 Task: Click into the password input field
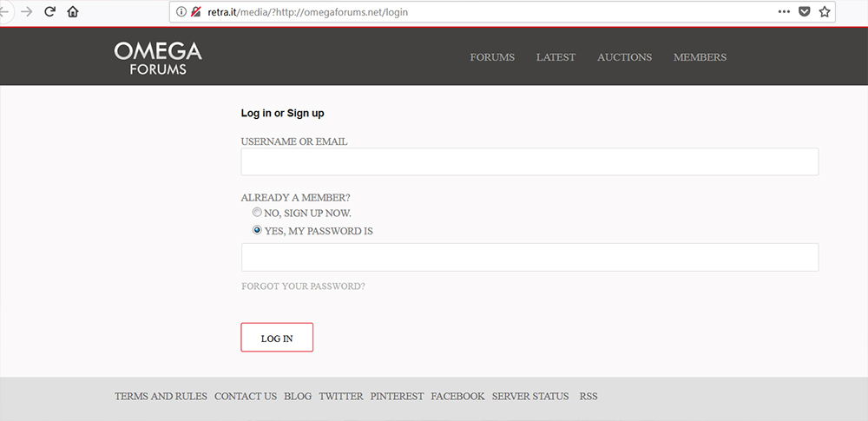[529, 258]
